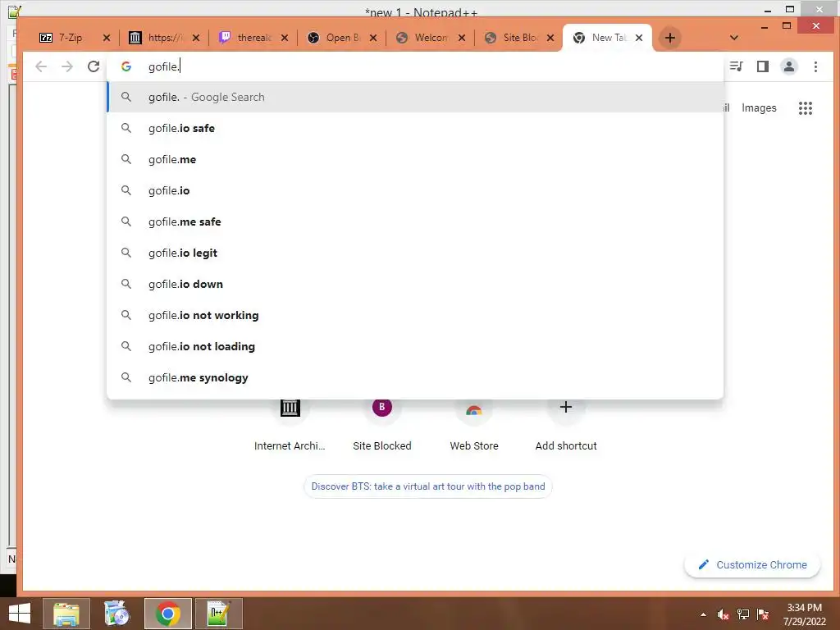Click the Customize Chrome button
Viewport: 840px width, 630px height.
752,564
